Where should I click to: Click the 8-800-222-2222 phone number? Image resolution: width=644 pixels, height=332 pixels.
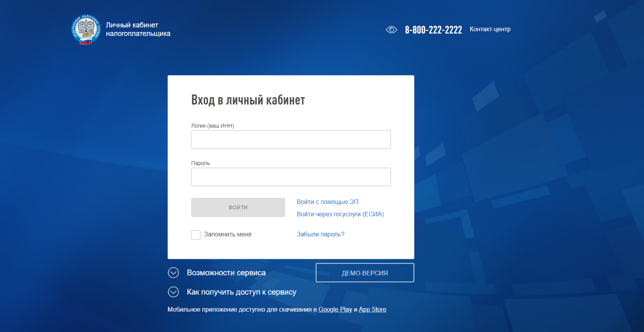433,30
